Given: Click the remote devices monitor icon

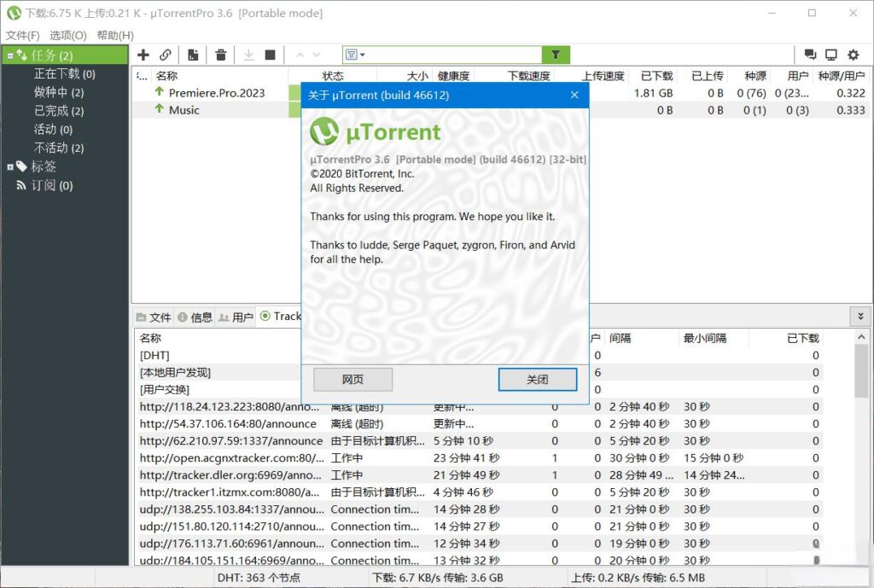Looking at the screenshot, I should click(x=830, y=55).
